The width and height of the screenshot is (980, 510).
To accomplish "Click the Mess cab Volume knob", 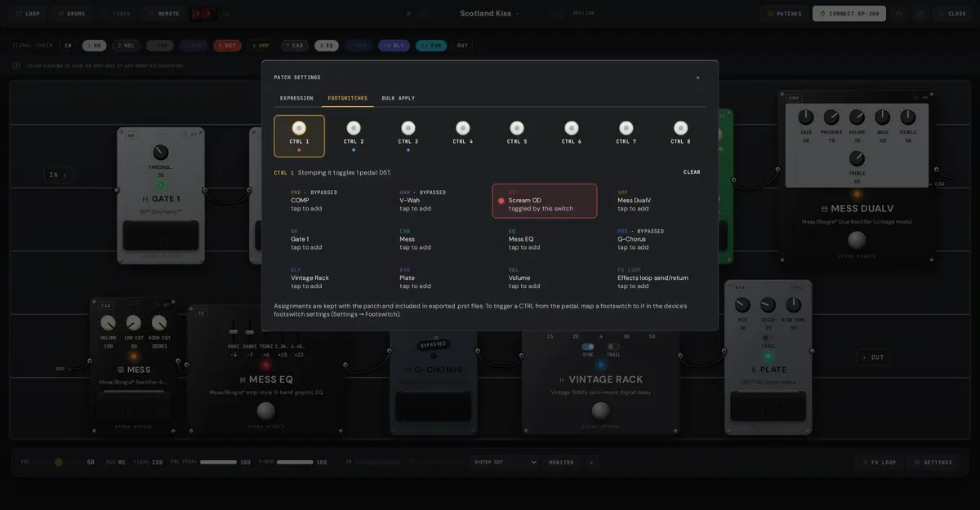I will 108,323.
